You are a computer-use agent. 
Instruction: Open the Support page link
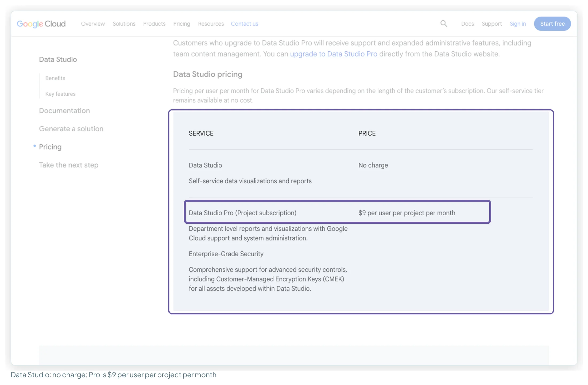coord(492,24)
